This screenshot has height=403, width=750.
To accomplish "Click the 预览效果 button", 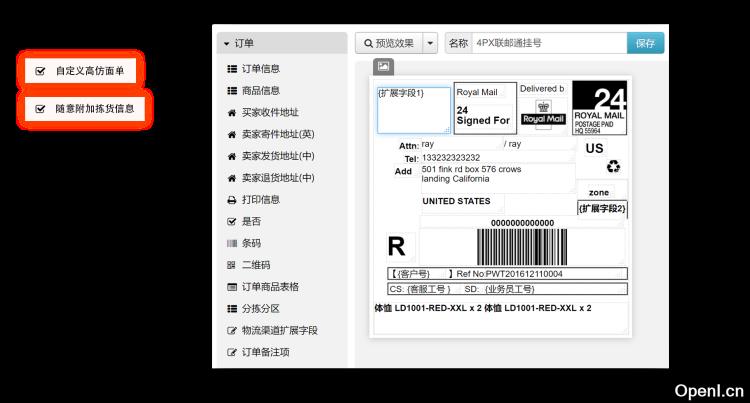I will [389, 44].
